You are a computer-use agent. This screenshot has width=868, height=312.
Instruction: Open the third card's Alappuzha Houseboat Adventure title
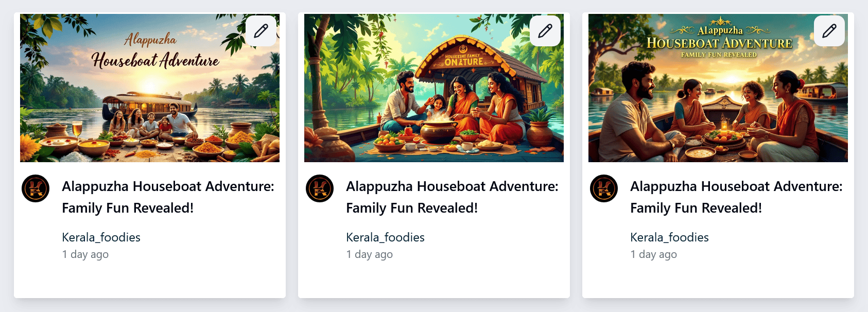pyautogui.click(x=736, y=197)
